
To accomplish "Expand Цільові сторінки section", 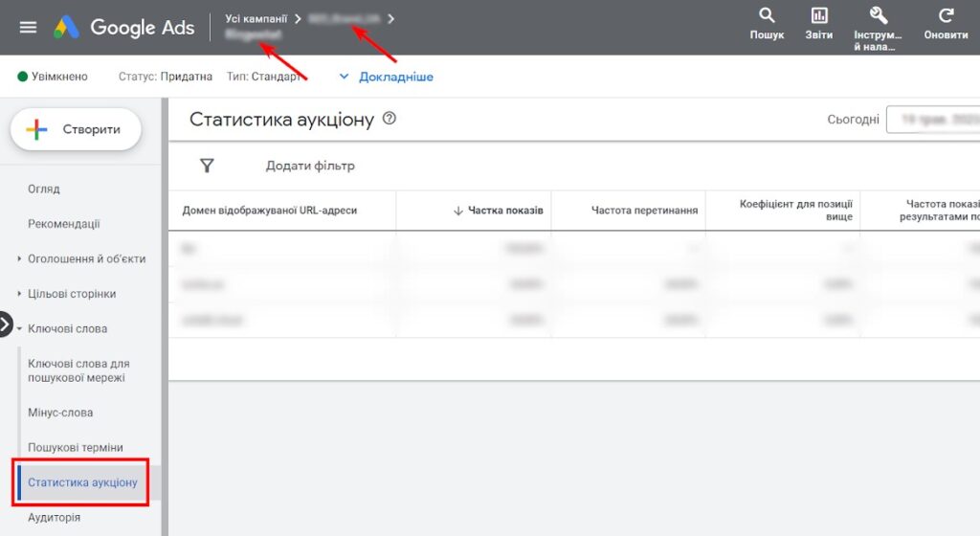I will [72, 294].
